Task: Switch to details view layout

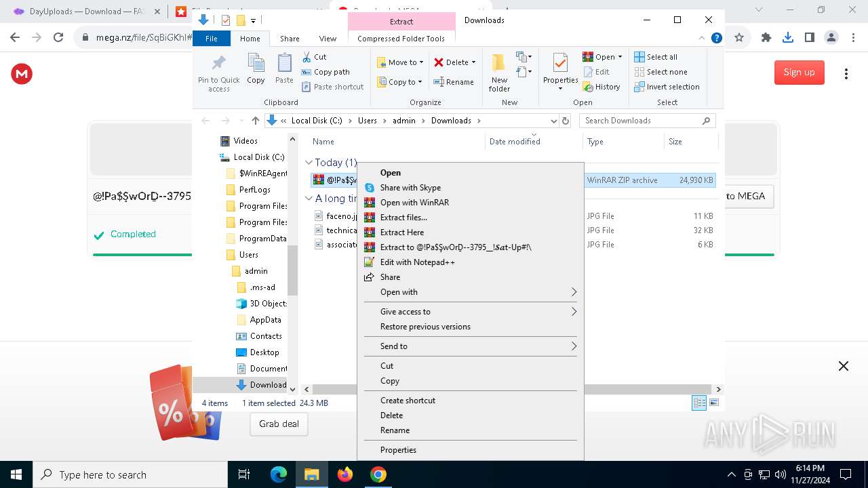Action: coord(699,403)
